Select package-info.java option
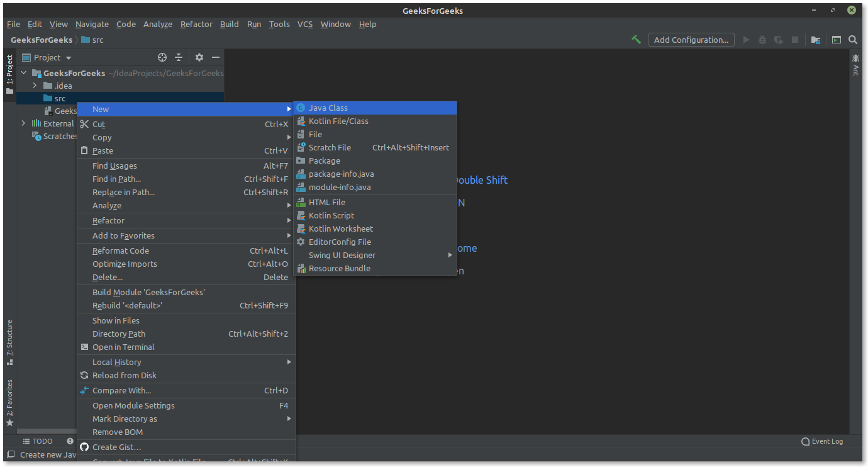 point(376,174)
